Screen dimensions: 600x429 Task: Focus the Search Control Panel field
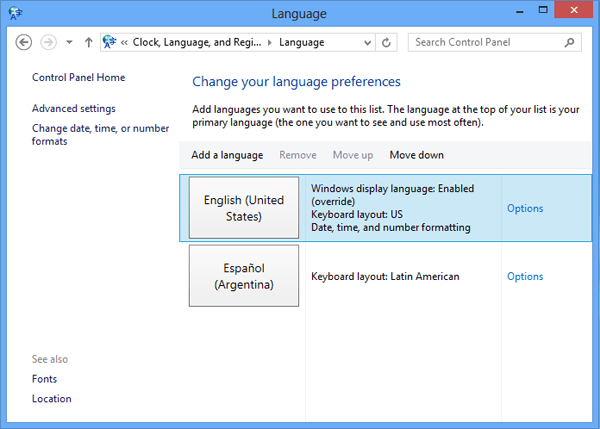pos(494,42)
